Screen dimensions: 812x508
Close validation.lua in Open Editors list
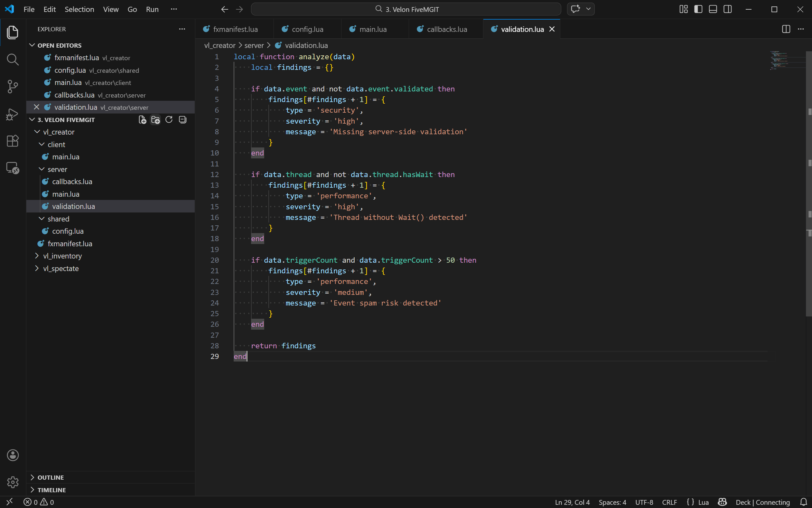(x=36, y=107)
